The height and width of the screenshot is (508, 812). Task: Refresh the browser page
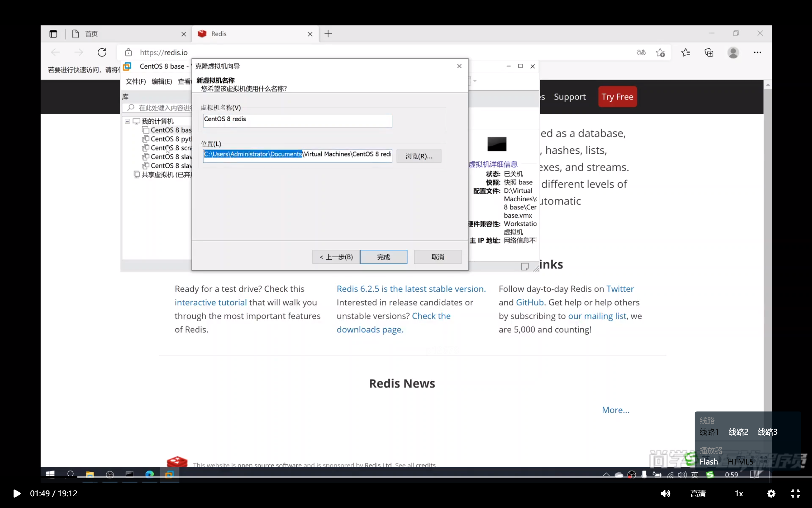click(x=102, y=52)
